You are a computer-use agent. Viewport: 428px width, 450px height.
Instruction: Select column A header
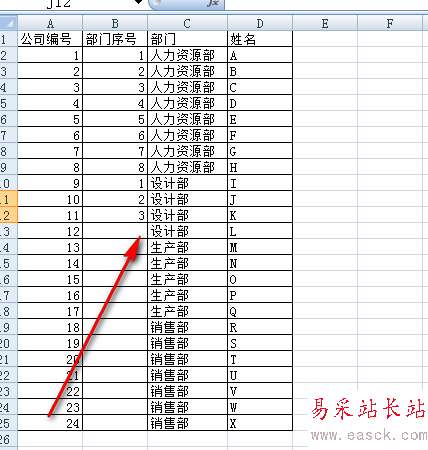click(x=50, y=23)
